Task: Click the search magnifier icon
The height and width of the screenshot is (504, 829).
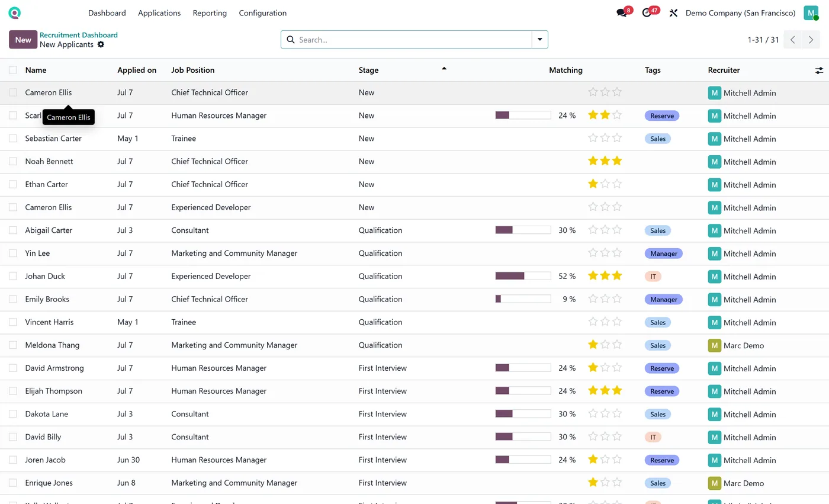Action: tap(291, 40)
